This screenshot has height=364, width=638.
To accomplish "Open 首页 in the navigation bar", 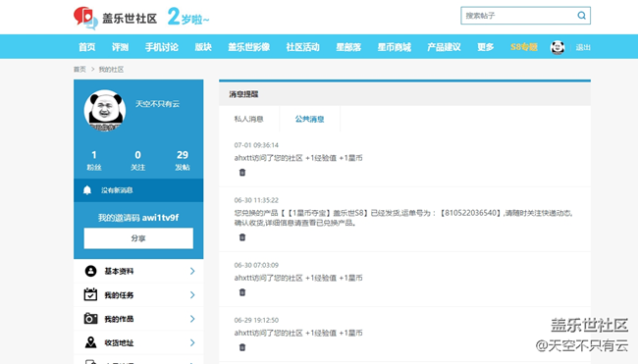I will tap(86, 47).
